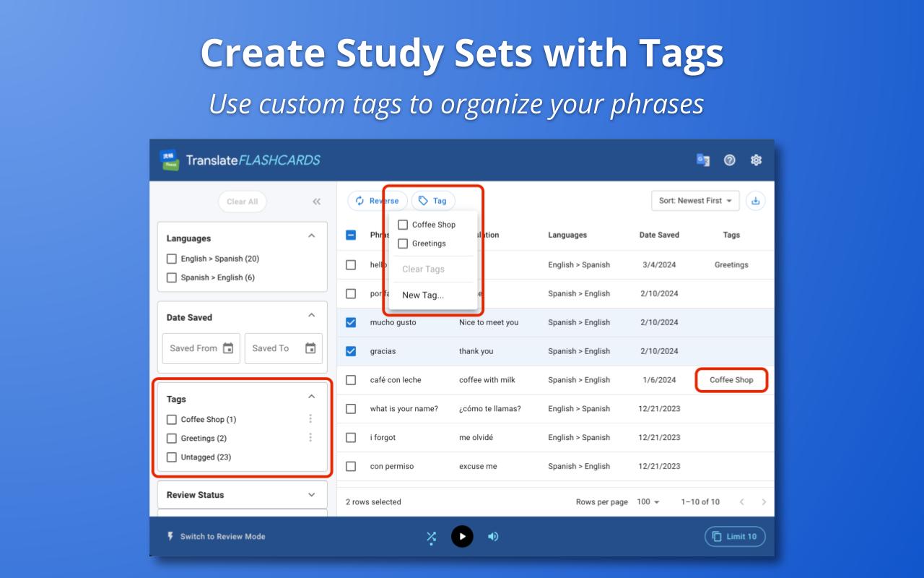Sort by the Date Saved column header
Viewport: 924px width, 578px height.
659,235
